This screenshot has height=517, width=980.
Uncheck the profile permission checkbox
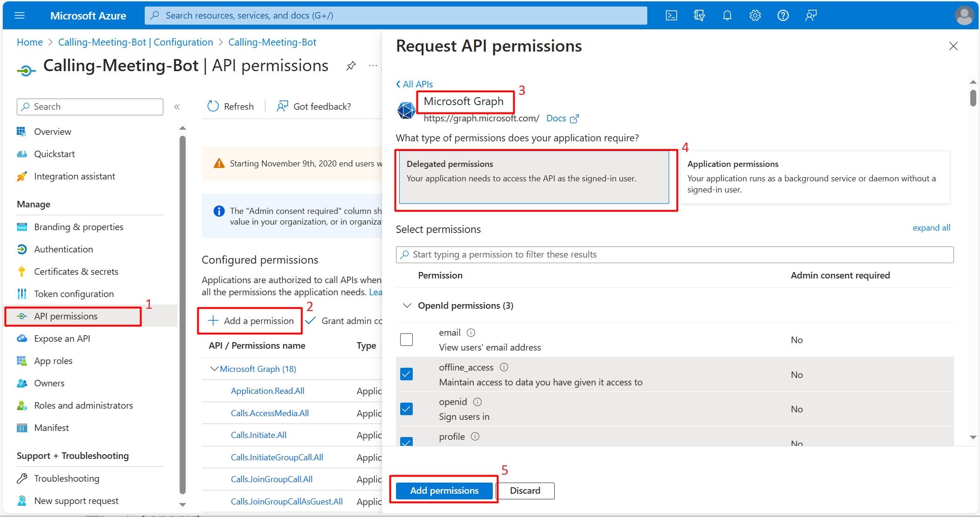pos(406,442)
